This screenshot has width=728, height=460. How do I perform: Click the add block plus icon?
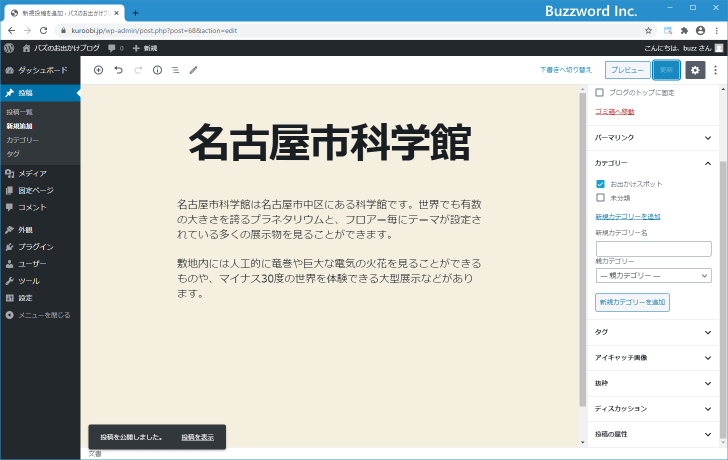coord(98,70)
